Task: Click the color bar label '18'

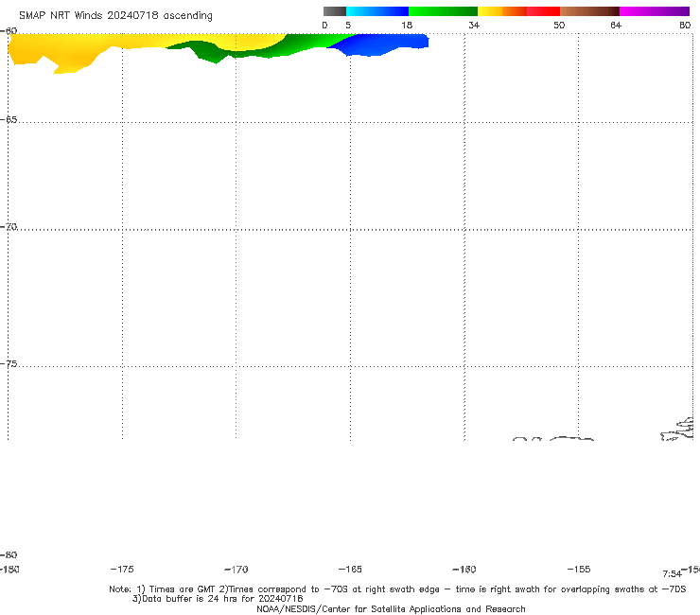Action: pyautogui.click(x=407, y=25)
